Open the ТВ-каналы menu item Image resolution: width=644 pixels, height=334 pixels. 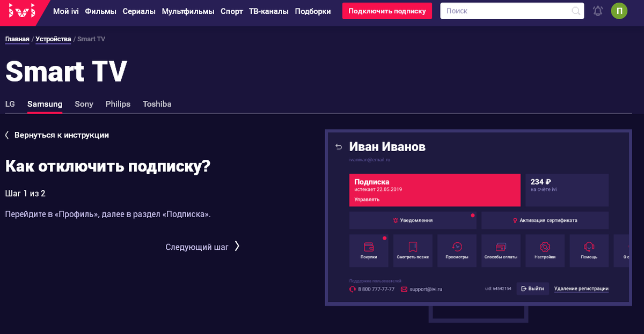[x=269, y=11]
